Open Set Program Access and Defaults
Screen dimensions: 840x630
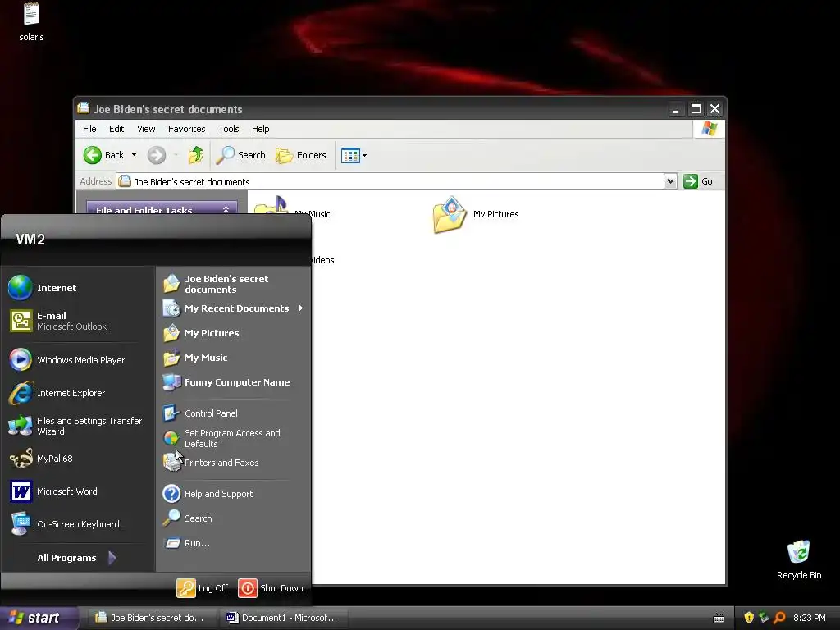234,438
